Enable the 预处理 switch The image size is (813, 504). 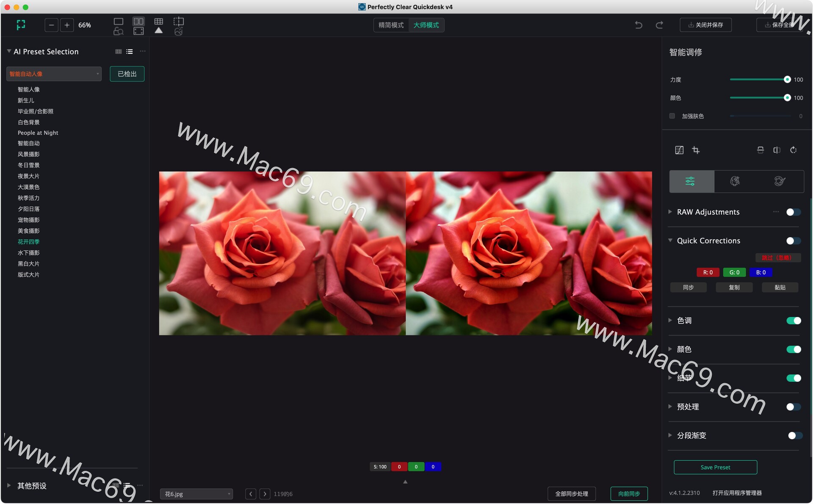tap(794, 407)
